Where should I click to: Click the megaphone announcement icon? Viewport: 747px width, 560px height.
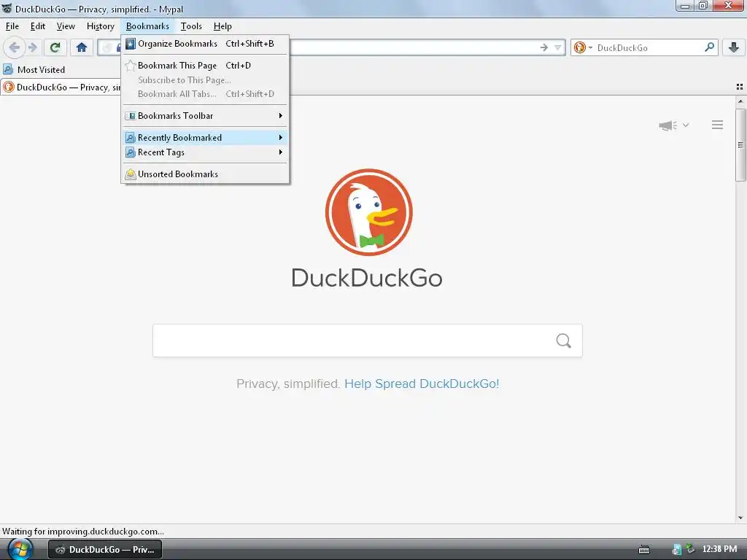pyautogui.click(x=668, y=125)
